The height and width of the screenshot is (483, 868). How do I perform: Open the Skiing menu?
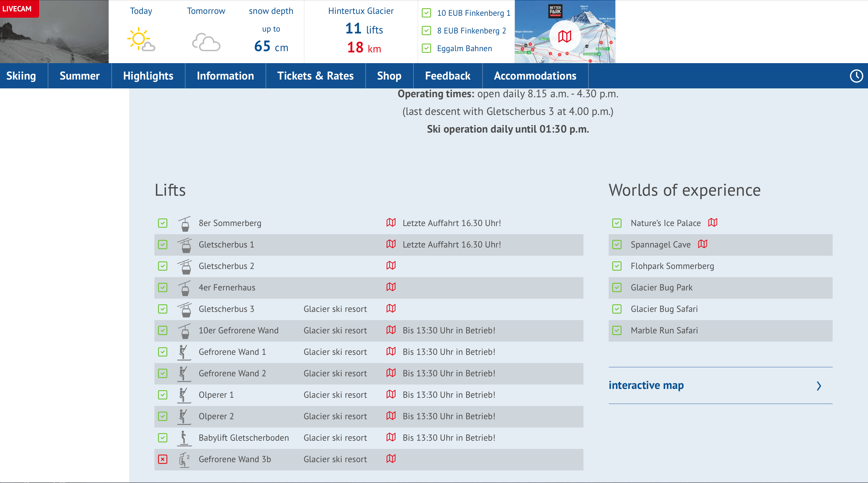(21, 76)
